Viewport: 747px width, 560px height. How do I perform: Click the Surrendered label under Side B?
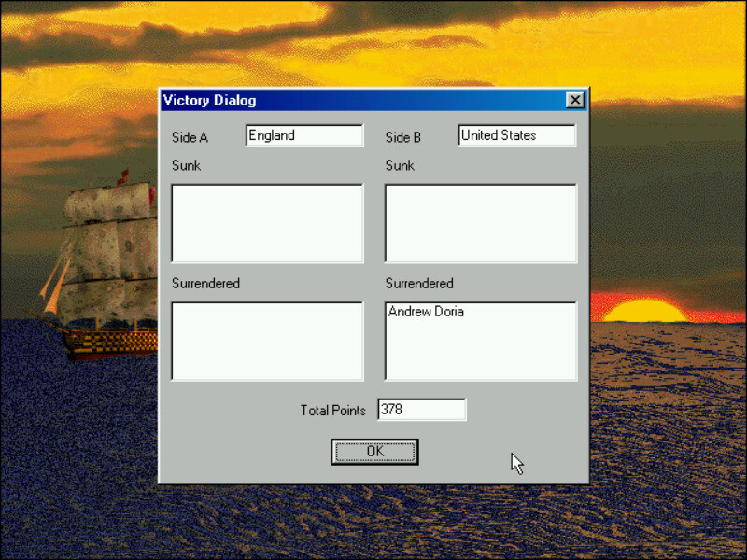coord(419,284)
